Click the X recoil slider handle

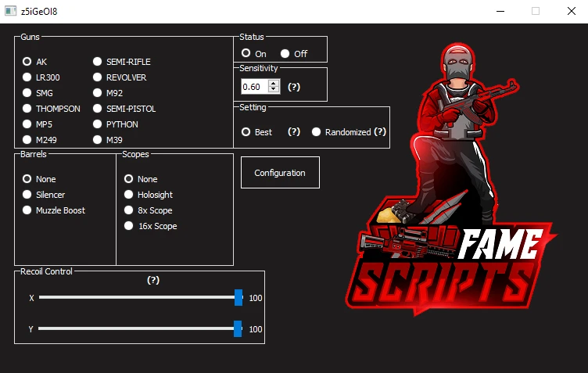pyautogui.click(x=238, y=298)
